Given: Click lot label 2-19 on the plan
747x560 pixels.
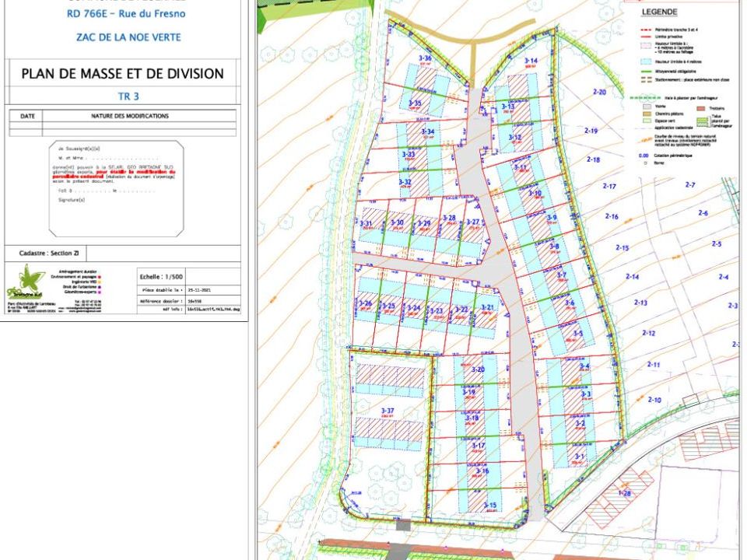Looking at the screenshot, I should tap(591, 131).
